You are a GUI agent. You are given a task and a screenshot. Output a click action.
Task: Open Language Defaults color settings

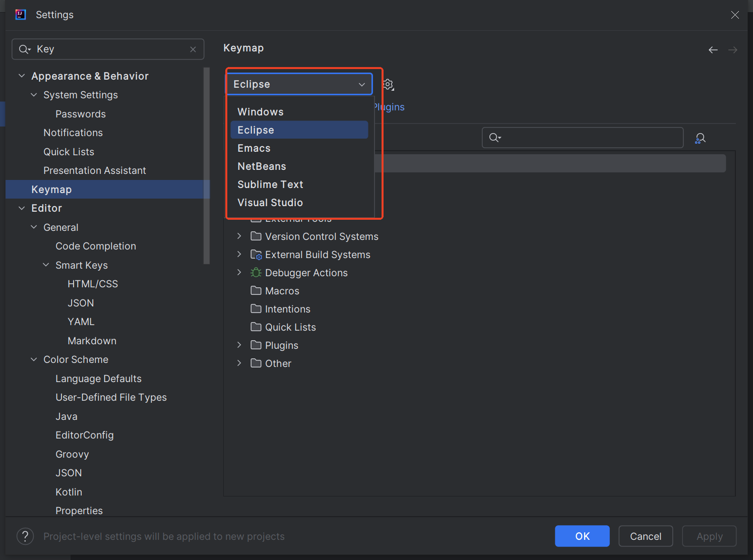tap(98, 379)
